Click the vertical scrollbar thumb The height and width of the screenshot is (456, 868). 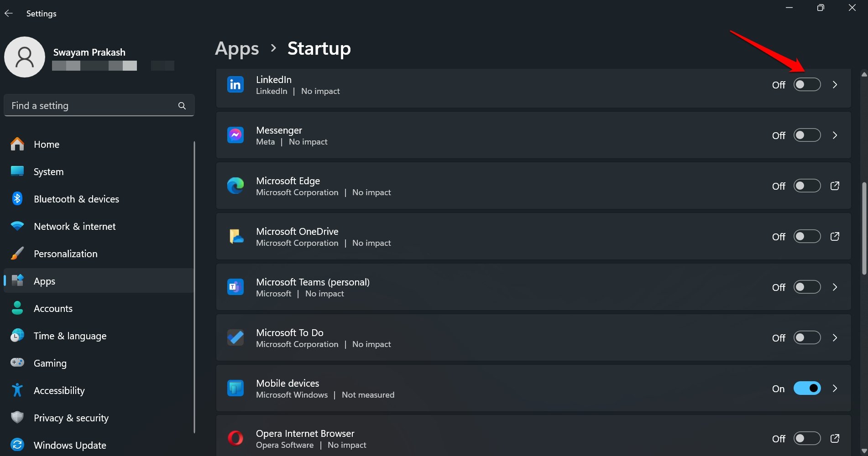pyautogui.click(x=864, y=228)
